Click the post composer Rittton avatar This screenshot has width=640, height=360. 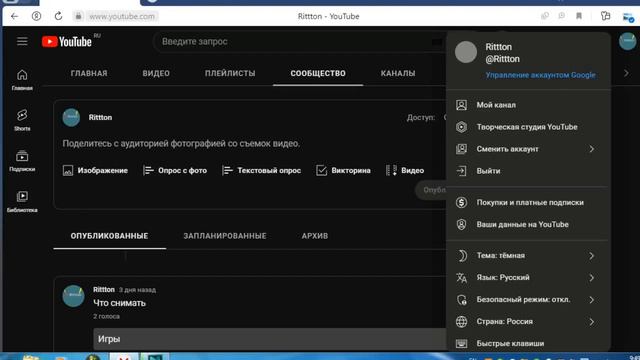click(x=71, y=118)
